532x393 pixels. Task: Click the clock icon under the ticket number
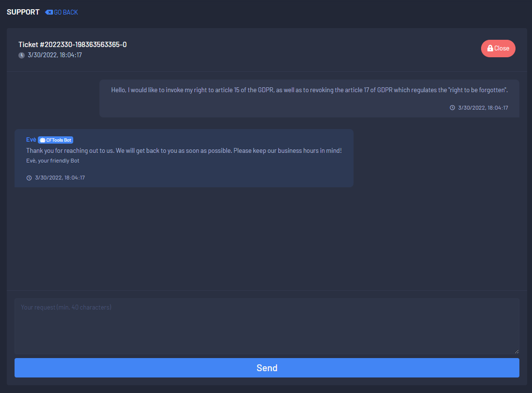(x=21, y=55)
